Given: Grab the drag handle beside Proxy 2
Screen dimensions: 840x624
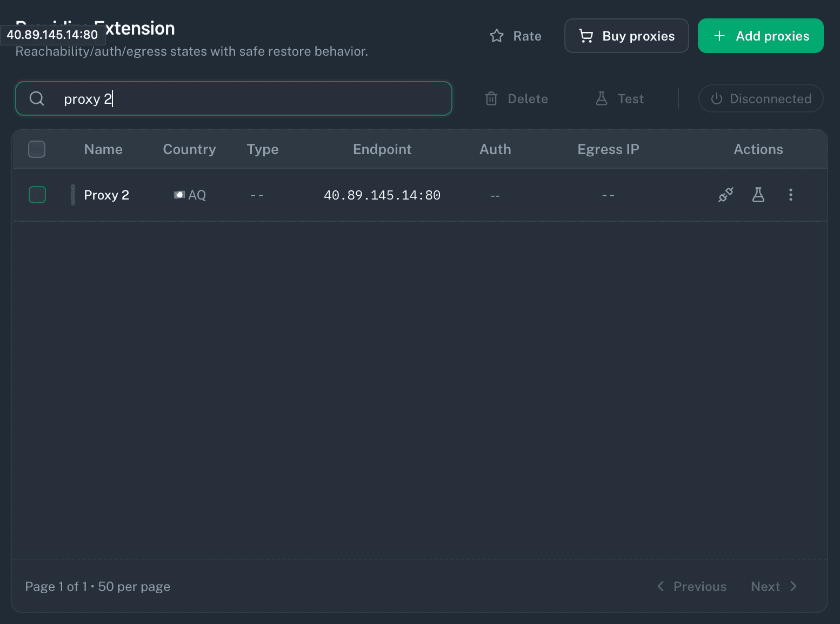Looking at the screenshot, I should [73, 195].
